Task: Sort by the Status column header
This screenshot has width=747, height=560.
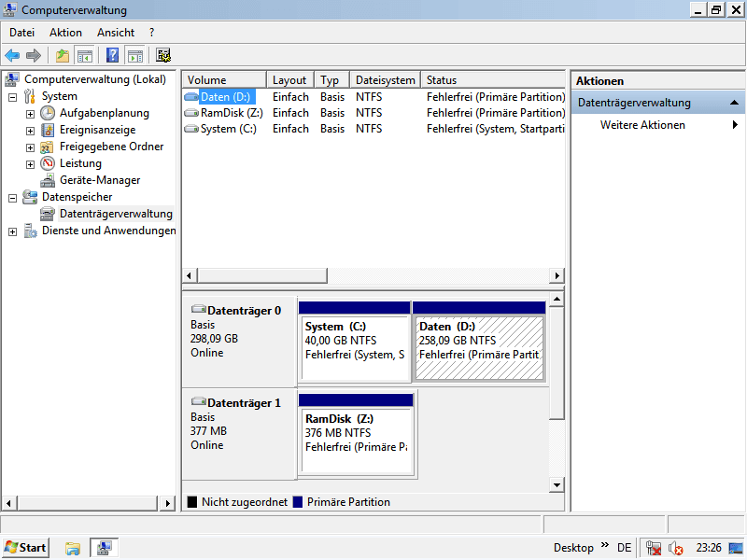Action: tap(493, 80)
